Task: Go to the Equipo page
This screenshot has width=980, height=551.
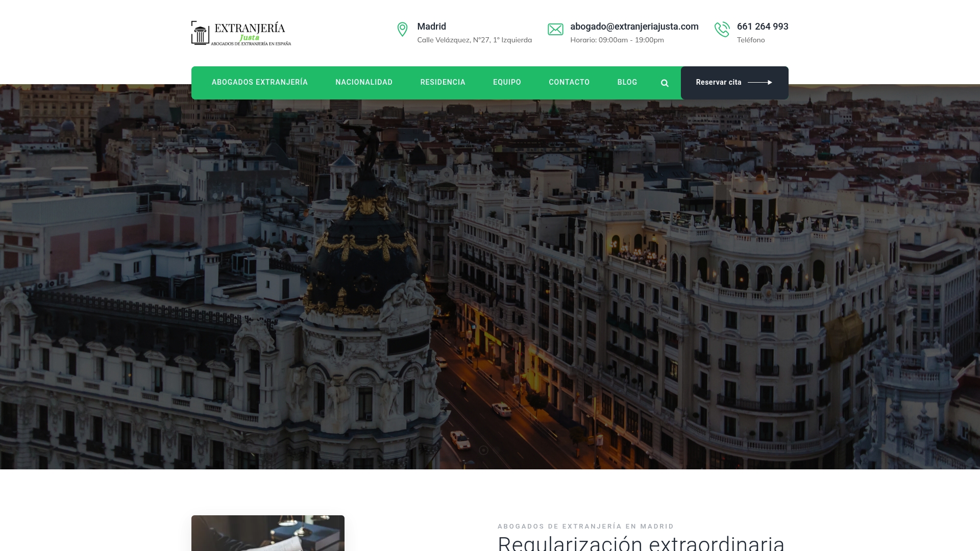Action: [507, 82]
